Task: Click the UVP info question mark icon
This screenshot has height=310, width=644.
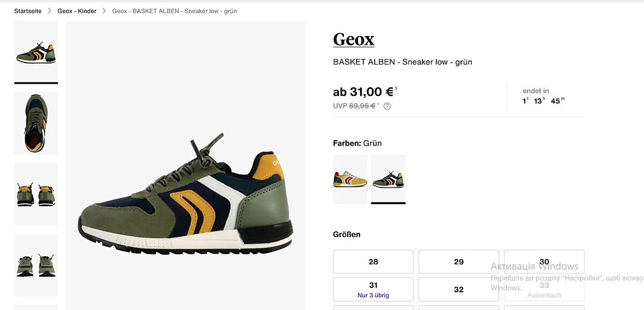Action: click(387, 106)
